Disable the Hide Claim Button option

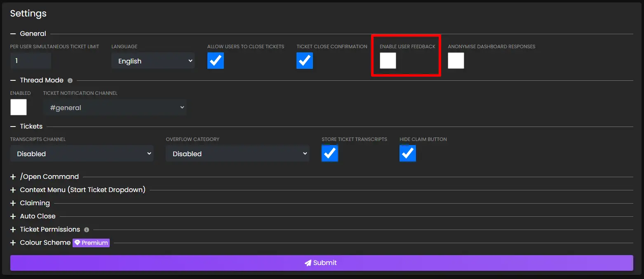click(407, 153)
